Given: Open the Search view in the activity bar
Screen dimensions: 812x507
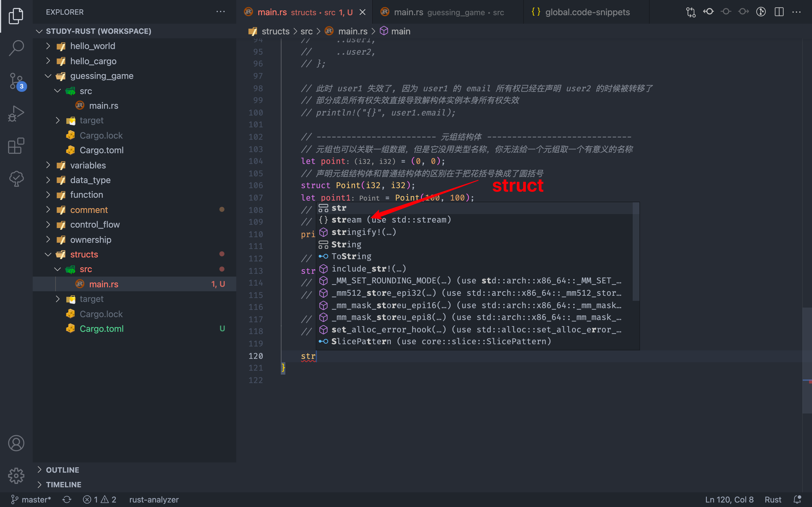Looking at the screenshot, I should click(x=16, y=48).
